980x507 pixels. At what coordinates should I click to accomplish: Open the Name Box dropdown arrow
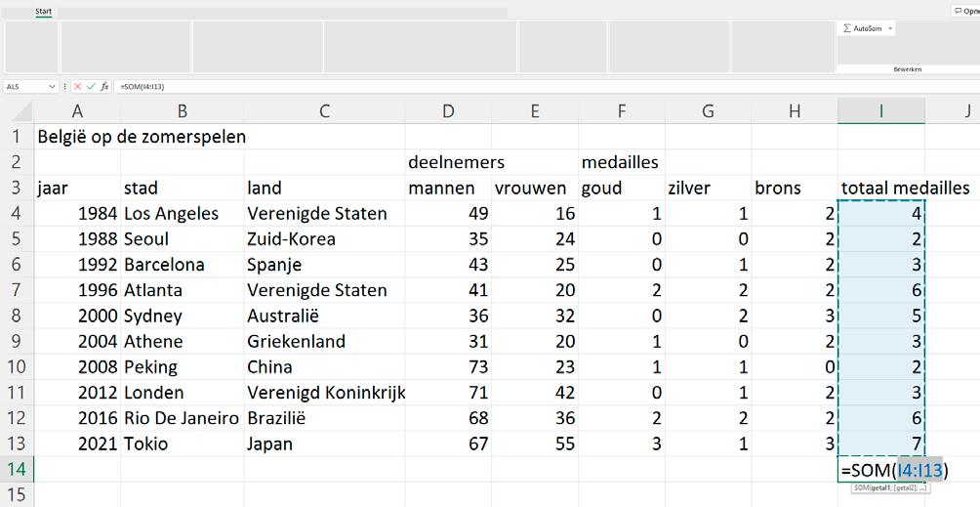pyautogui.click(x=52, y=87)
